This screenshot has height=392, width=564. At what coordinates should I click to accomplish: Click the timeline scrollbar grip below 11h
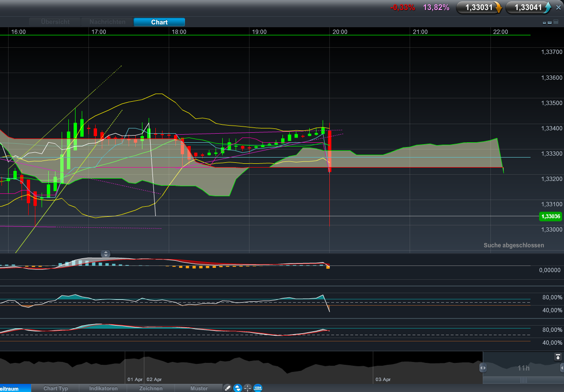point(523,380)
